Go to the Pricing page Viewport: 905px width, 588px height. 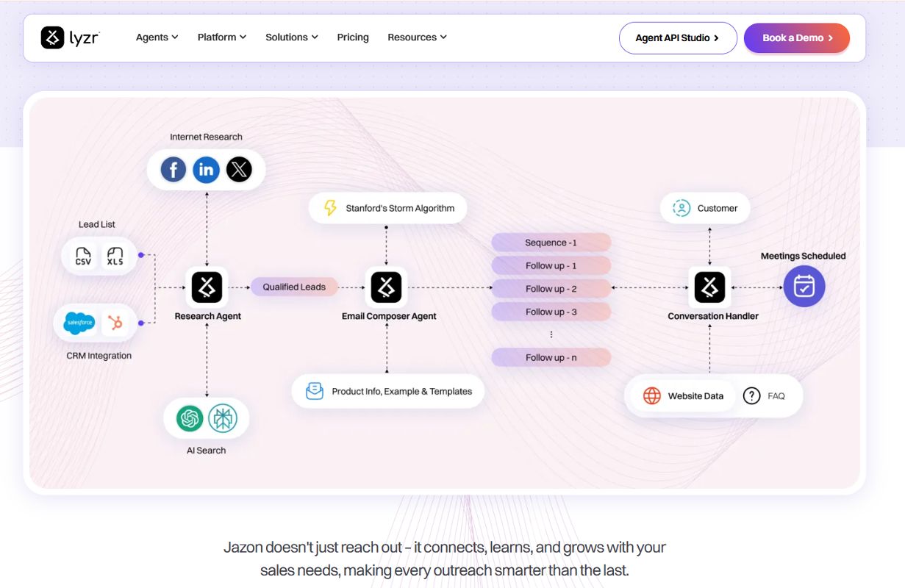point(353,37)
